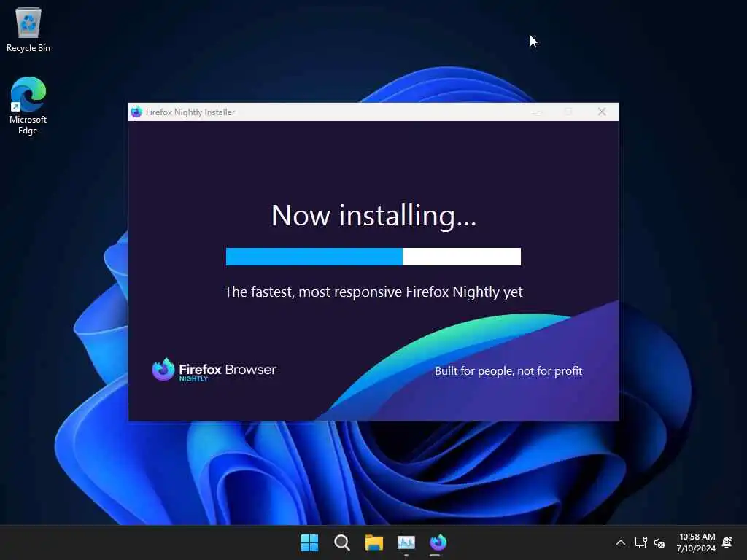Select the Firefox Nightly installer taskbar icon

pyautogui.click(x=438, y=542)
